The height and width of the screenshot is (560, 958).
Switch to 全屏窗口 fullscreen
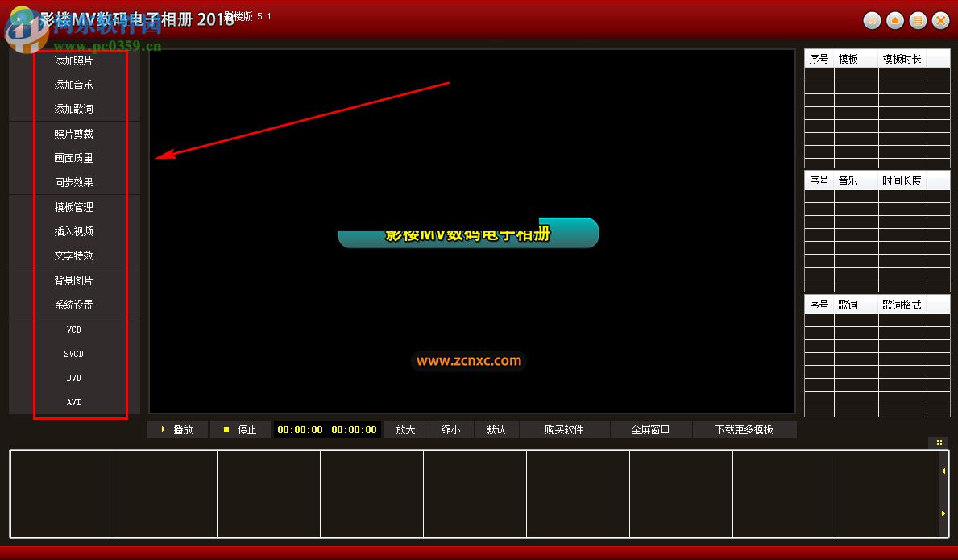pos(651,430)
